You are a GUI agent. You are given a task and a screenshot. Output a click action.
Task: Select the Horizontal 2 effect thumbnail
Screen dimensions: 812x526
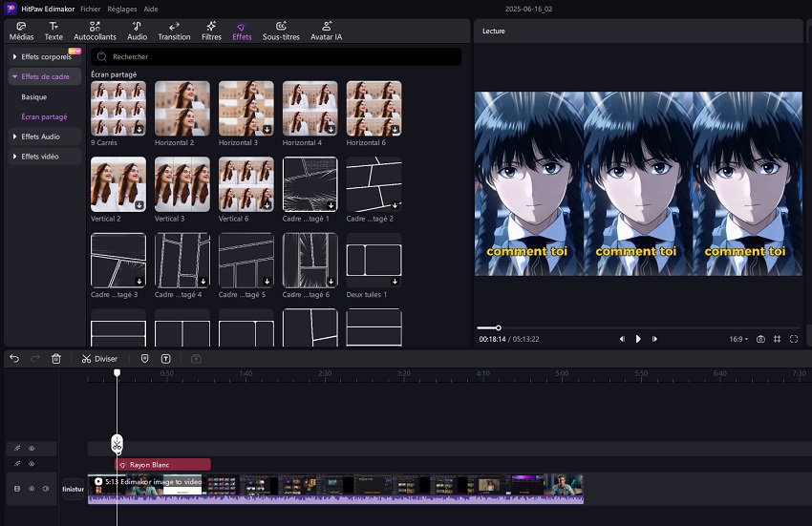(x=182, y=108)
